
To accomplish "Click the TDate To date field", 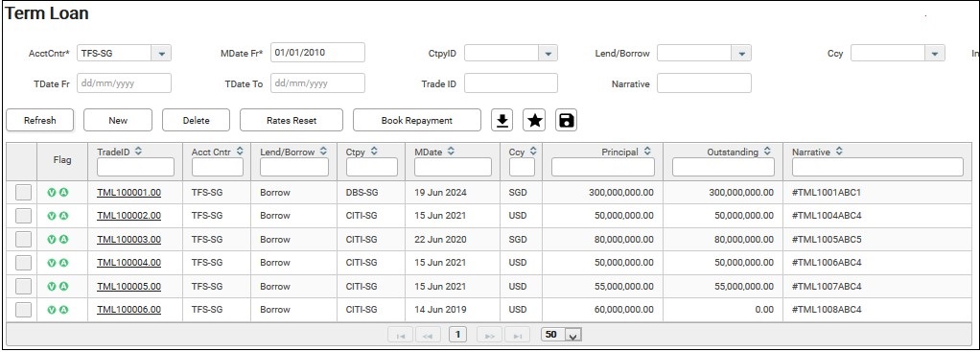I will click(317, 83).
